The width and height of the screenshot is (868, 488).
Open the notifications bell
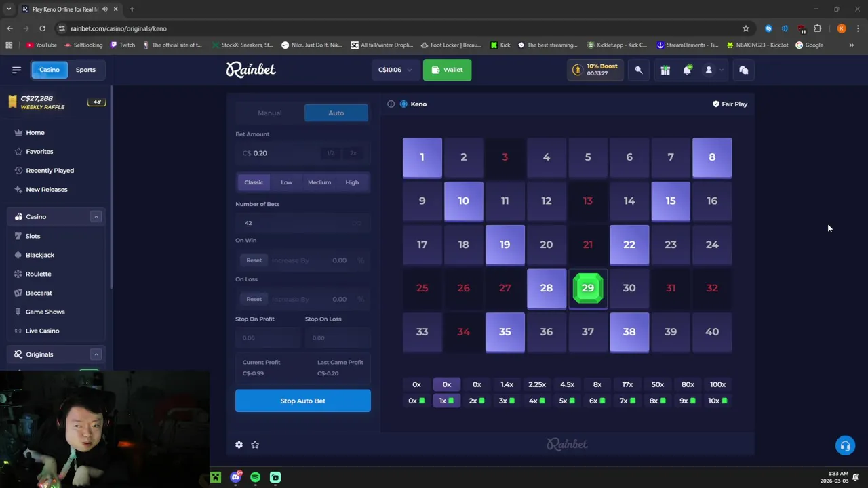point(687,70)
